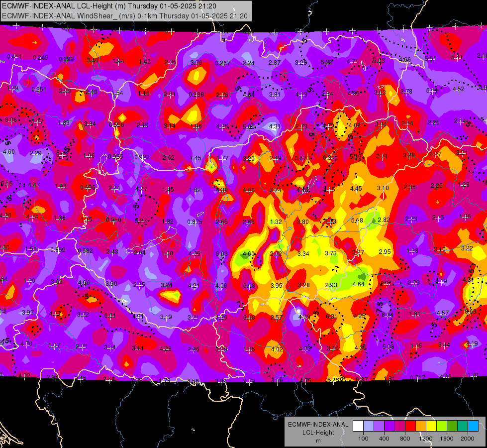
Task: Click the 1.32 value in yellow area
Action: (276, 222)
